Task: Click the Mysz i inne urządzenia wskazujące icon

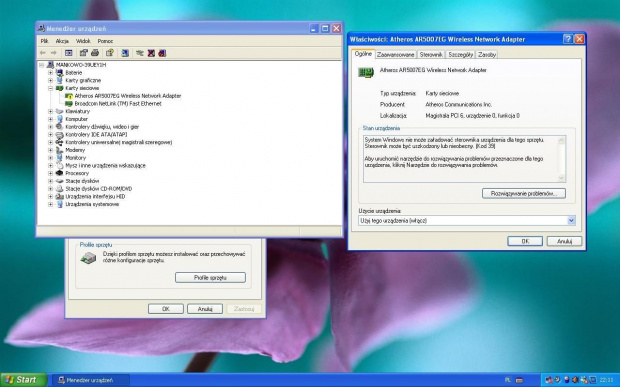Action: coord(59,166)
